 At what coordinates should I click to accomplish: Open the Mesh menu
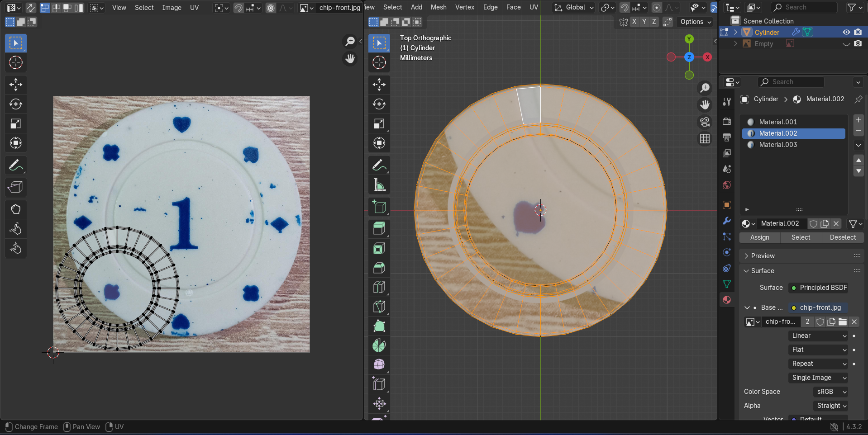point(438,7)
